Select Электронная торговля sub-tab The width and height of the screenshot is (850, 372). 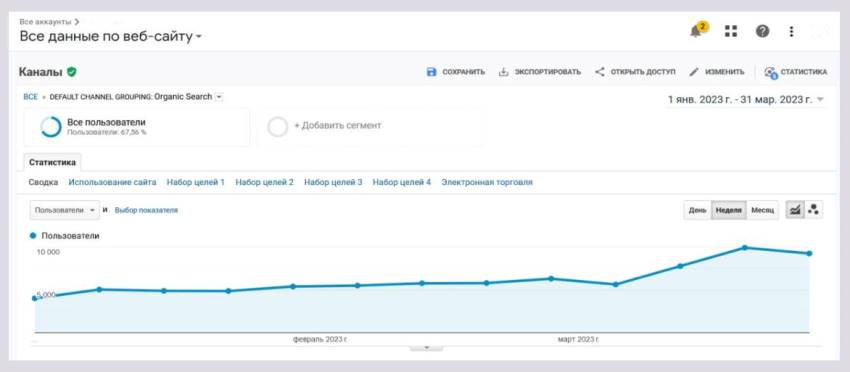(x=487, y=182)
